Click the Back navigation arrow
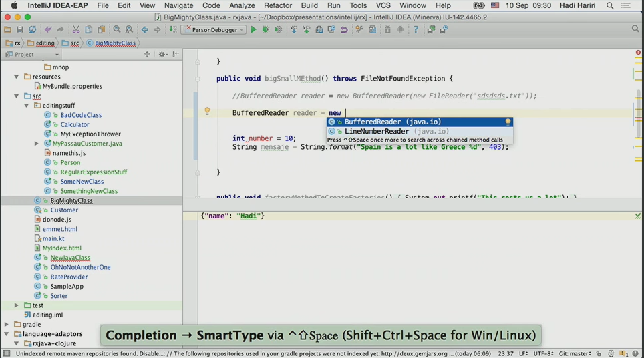The image size is (644, 358). tap(144, 29)
